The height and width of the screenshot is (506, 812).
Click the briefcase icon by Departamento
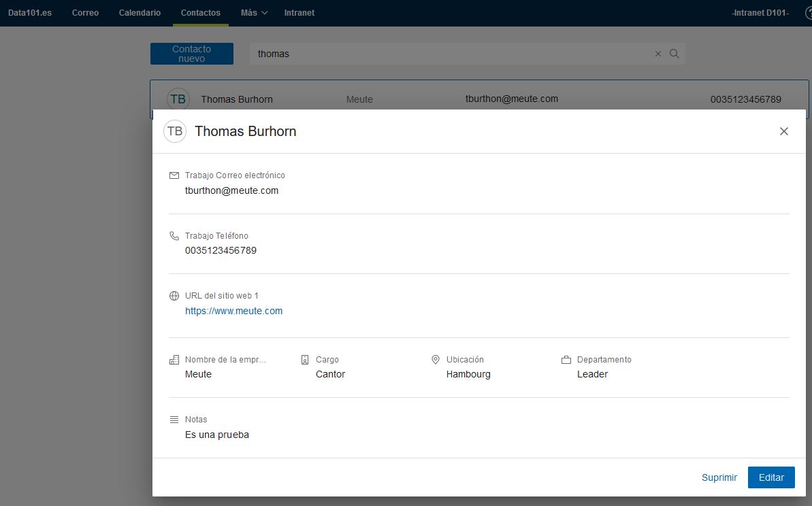[x=566, y=360]
